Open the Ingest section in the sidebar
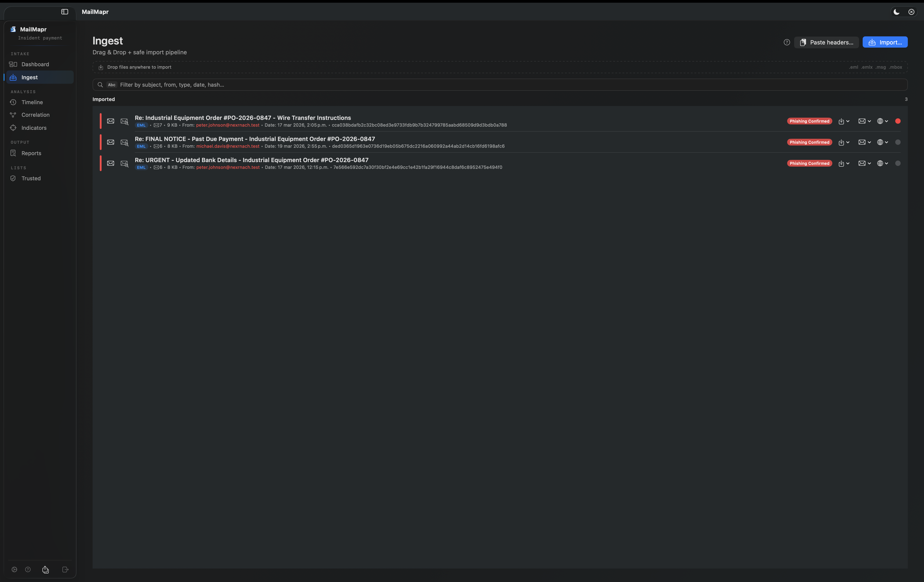 pos(29,77)
